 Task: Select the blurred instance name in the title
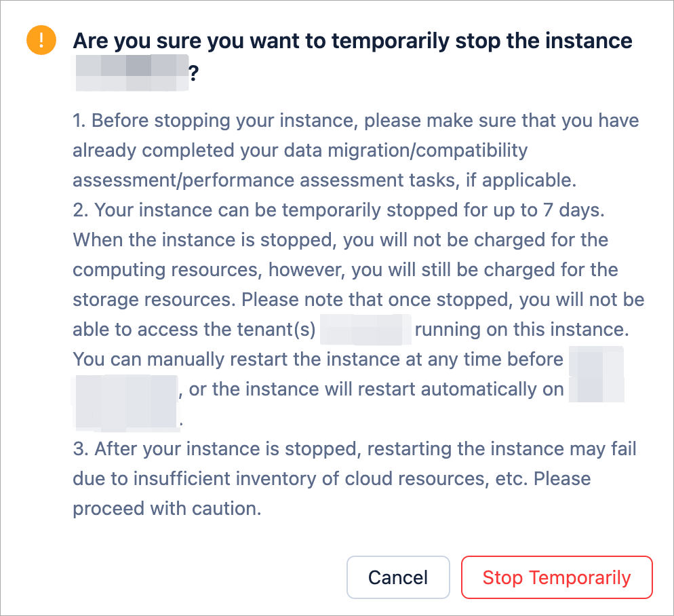(x=132, y=72)
